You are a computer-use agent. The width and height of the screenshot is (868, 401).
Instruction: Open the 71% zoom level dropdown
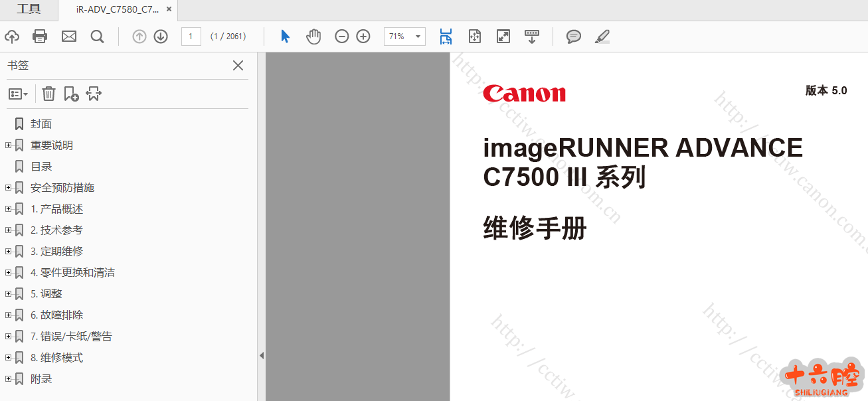[x=418, y=37]
